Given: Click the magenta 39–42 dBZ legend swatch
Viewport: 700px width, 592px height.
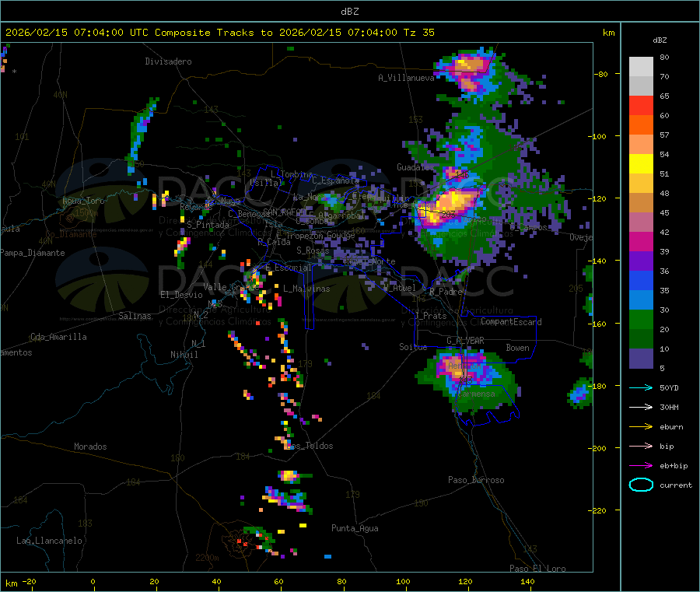Looking at the screenshot, I should pos(641,241).
